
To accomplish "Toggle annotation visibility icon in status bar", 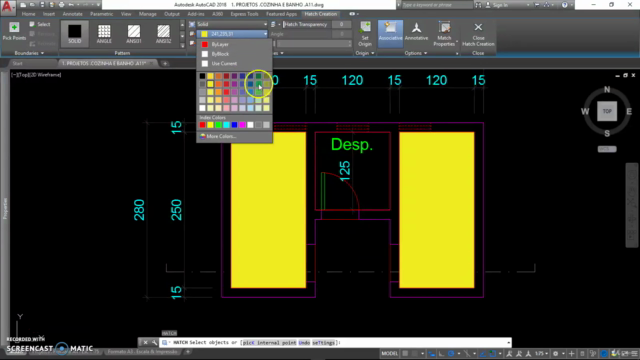I will pyautogui.click(x=509, y=353).
